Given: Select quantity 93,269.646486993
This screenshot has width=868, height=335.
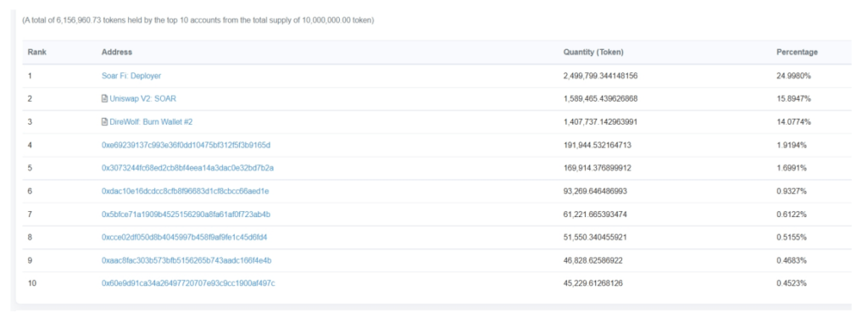Looking at the screenshot, I should tap(595, 191).
